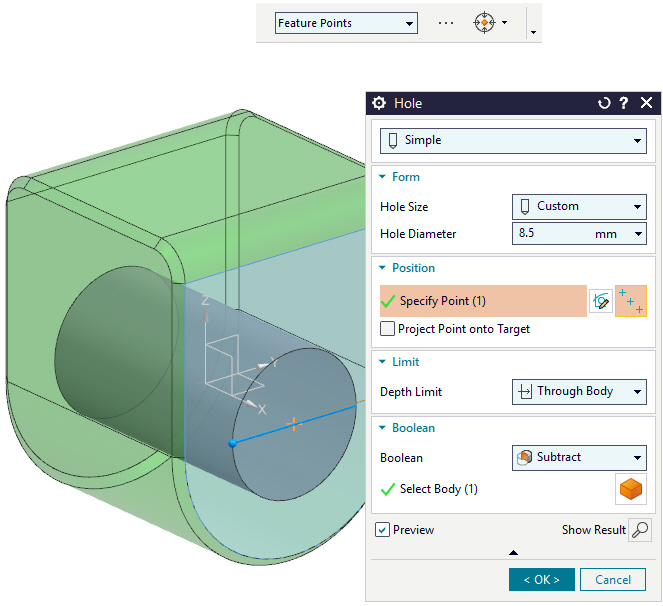This screenshot has width=663, height=606.
Task: Collapse dialog with the bottom up-arrow
Action: click(513, 553)
